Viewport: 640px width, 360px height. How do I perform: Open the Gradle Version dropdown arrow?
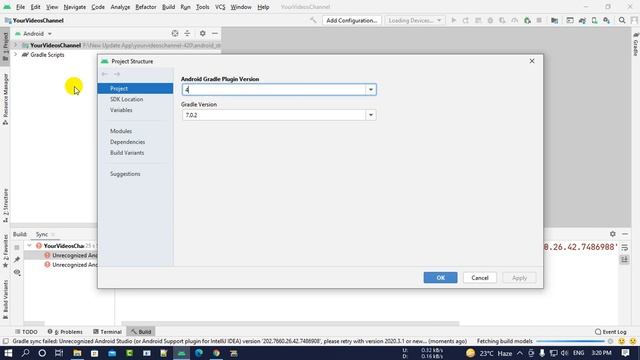pos(371,115)
